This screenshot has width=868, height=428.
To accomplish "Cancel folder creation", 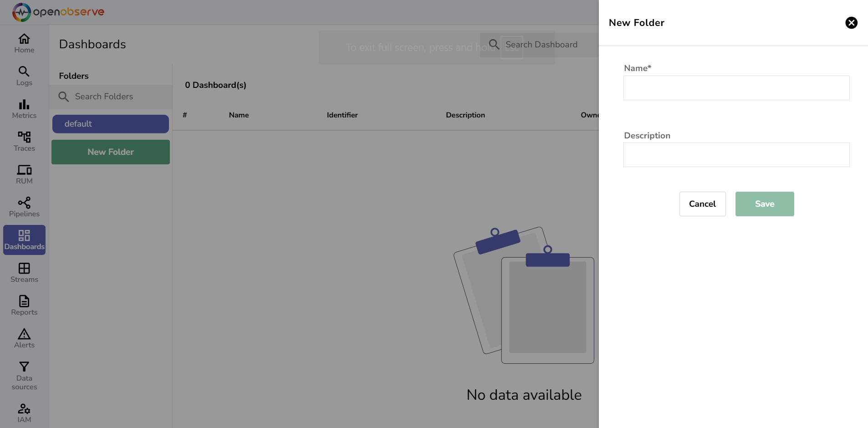I will (x=702, y=204).
